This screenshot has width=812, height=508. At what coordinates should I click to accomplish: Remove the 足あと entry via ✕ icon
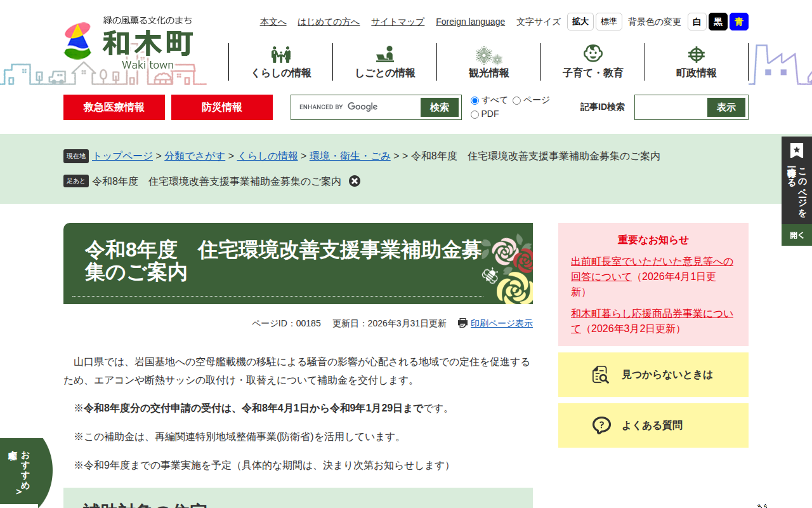click(x=355, y=181)
